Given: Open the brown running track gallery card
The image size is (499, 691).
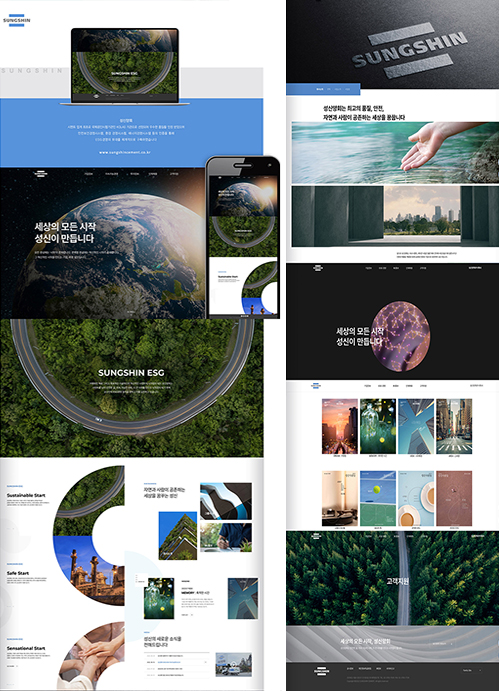Looking at the screenshot, I should 454,498.
